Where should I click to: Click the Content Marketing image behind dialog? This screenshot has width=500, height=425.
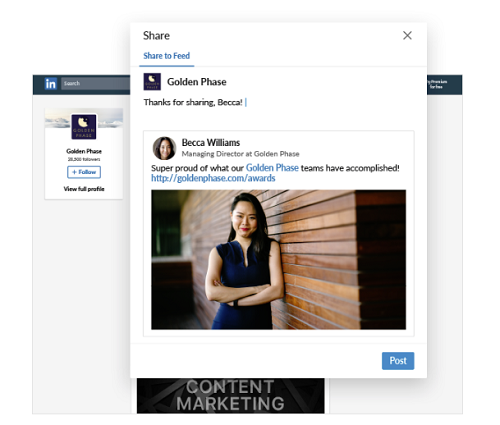(230, 396)
